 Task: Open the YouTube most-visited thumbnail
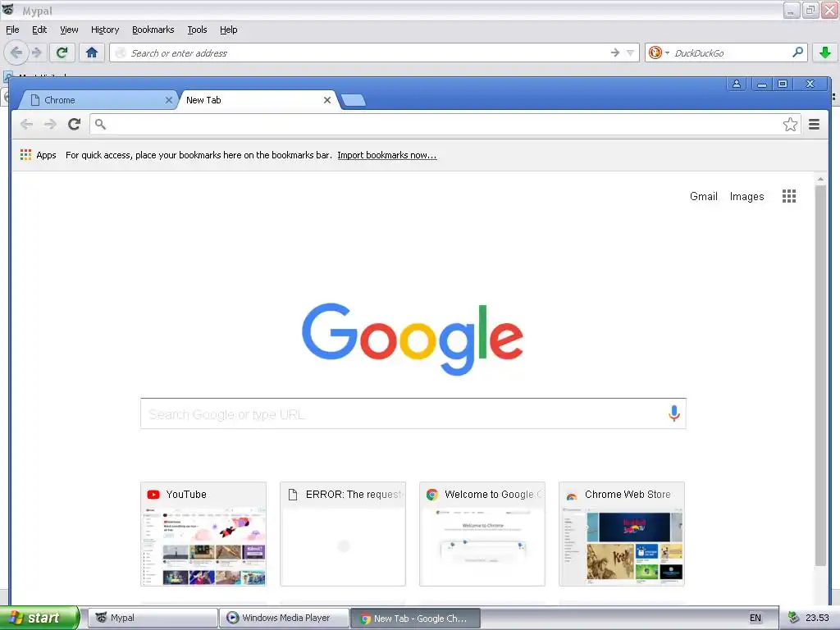pos(203,534)
